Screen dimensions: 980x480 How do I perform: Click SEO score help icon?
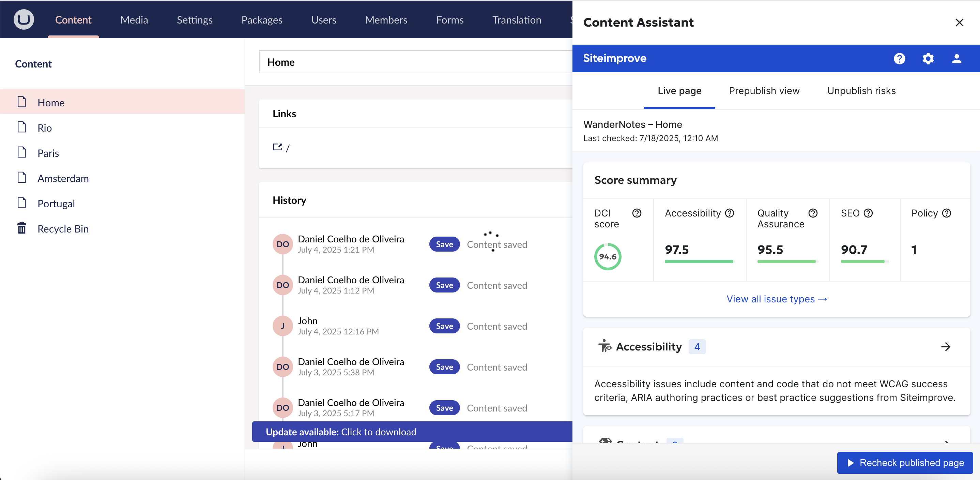(868, 213)
